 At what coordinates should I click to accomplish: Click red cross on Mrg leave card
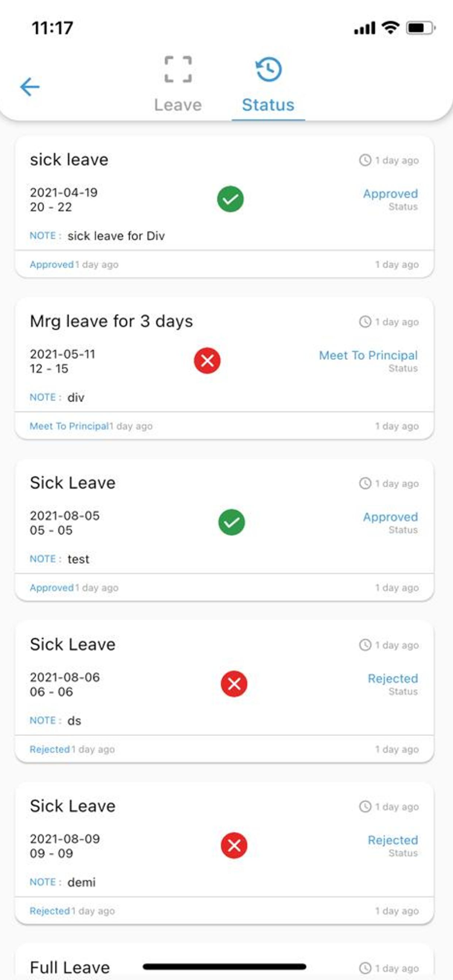click(207, 361)
